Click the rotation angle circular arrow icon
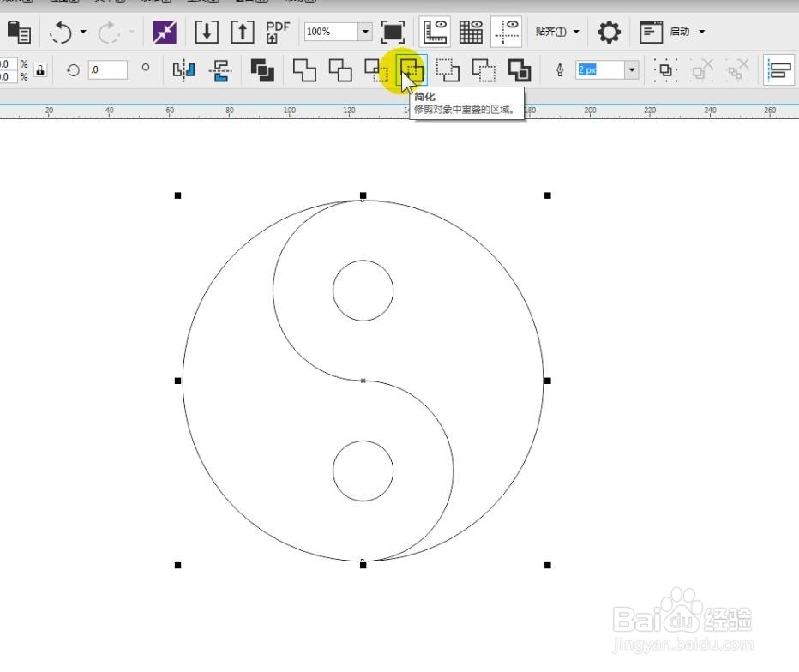Image resolution: width=799 pixels, height=672 pixels. click(x=73, y=69)
